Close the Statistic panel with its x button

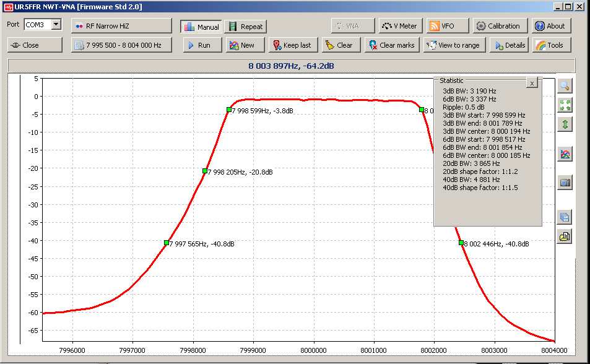(532, 82)
